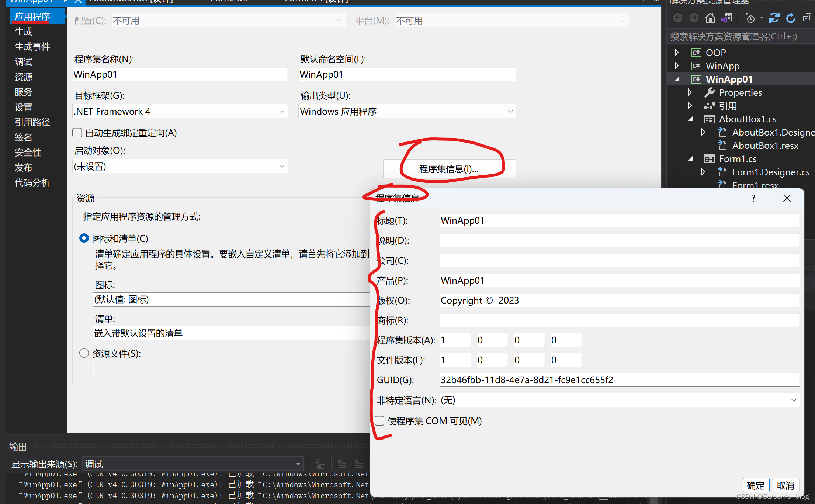Click 确定 in the assembly dialog
Image resolution: width=815 pixels, height=504 pixels.
756,486
